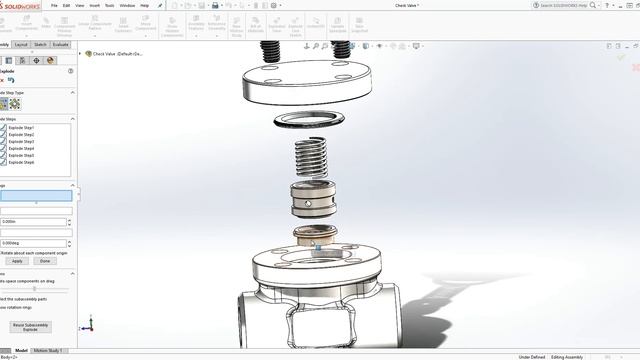This screenshot has height=360, width=640.
Task: Confirm with the green checkmark in viewport corner
Action: tap(621, 58)
